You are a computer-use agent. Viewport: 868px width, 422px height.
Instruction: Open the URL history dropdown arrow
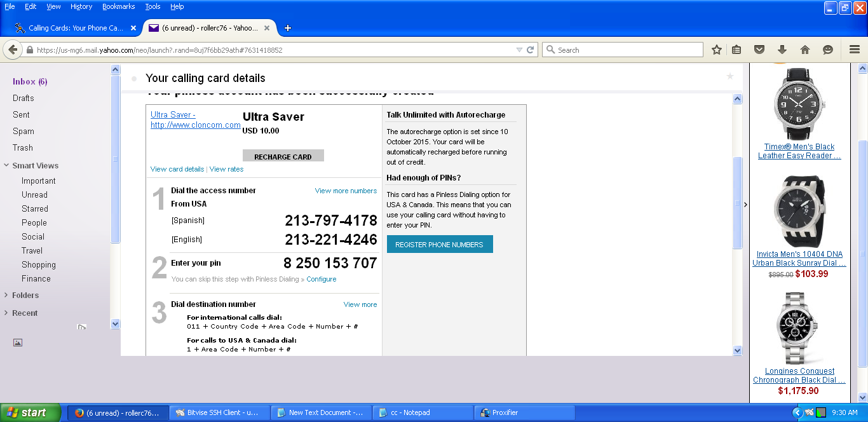click(x=519, y=50)
